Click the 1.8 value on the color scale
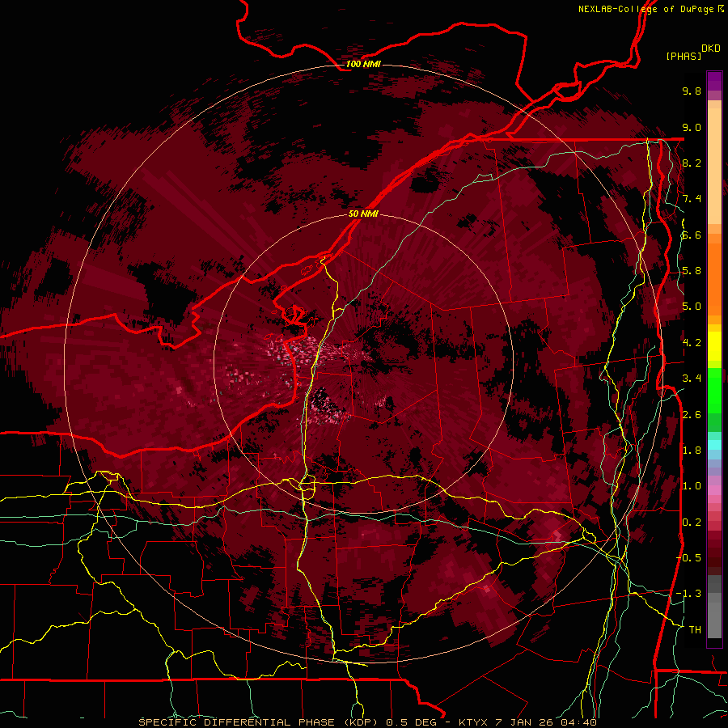Viewport: 728px width, 728px height. (x=692, y=451)
